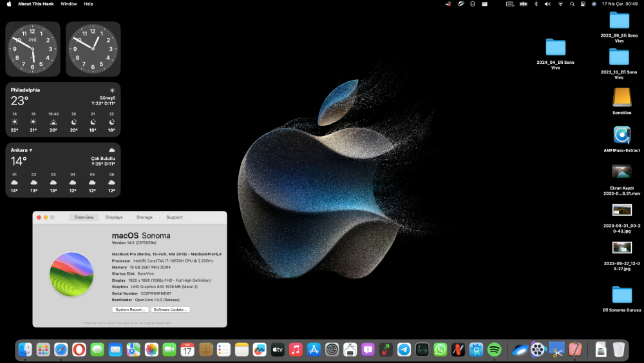Open the Wi-Fi menu bar icon
The width and height of the screenshot is (644, 363).
560,4
